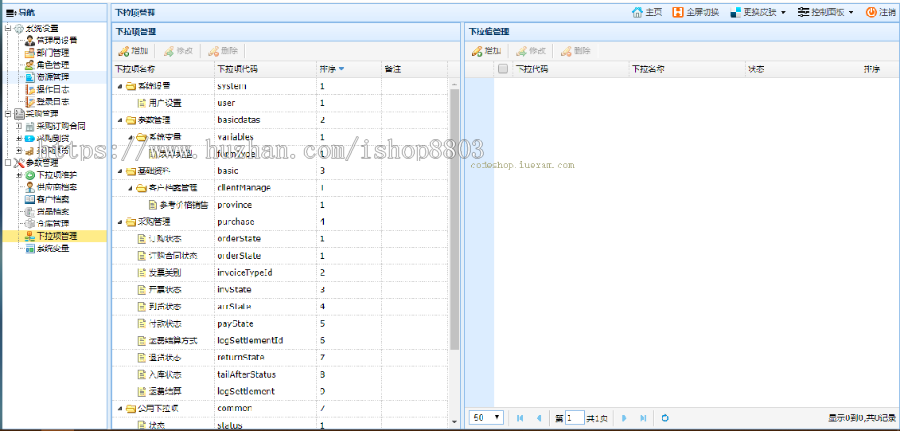Click the green icon for 下拉项维护
Viewport: 900px width, 431px height.
click(x=30, y=175)
